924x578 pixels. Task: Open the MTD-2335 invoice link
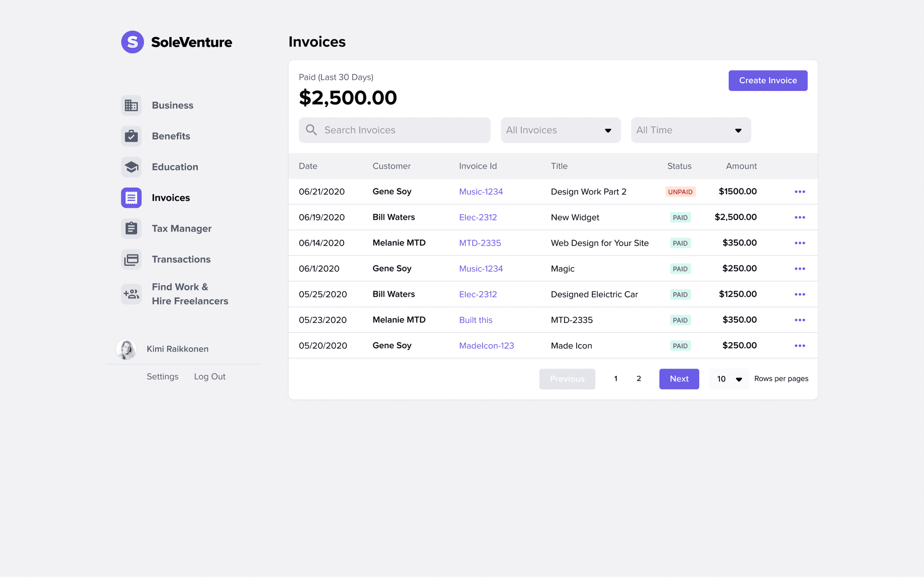(479, 243)
